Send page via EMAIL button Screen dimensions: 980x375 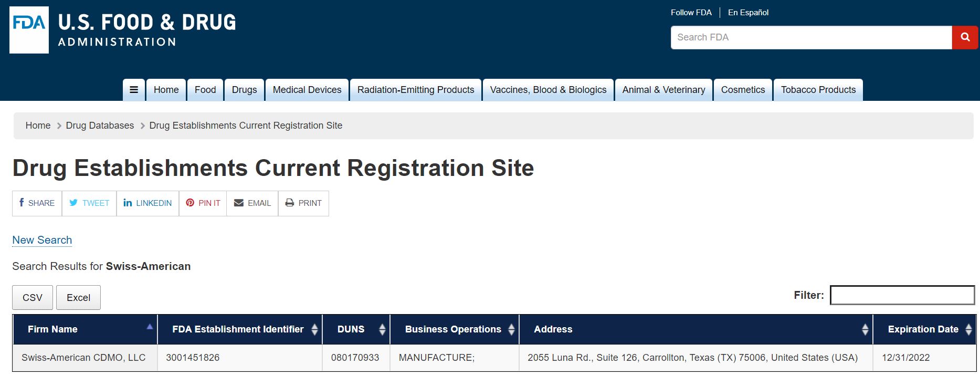tap(252, 203)
